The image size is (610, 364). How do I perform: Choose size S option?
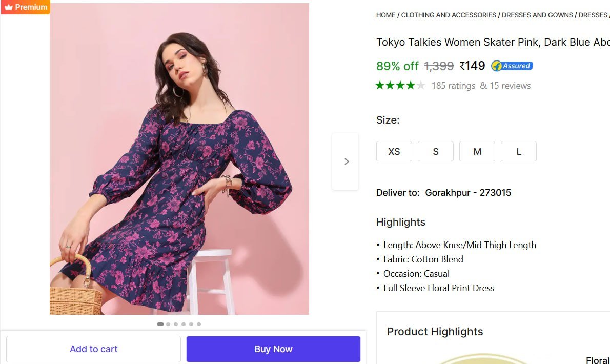click(436, 152)
